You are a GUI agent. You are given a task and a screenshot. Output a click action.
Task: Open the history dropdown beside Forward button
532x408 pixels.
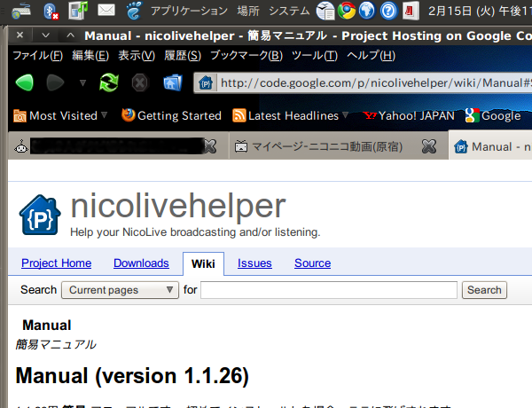[82, 82]
